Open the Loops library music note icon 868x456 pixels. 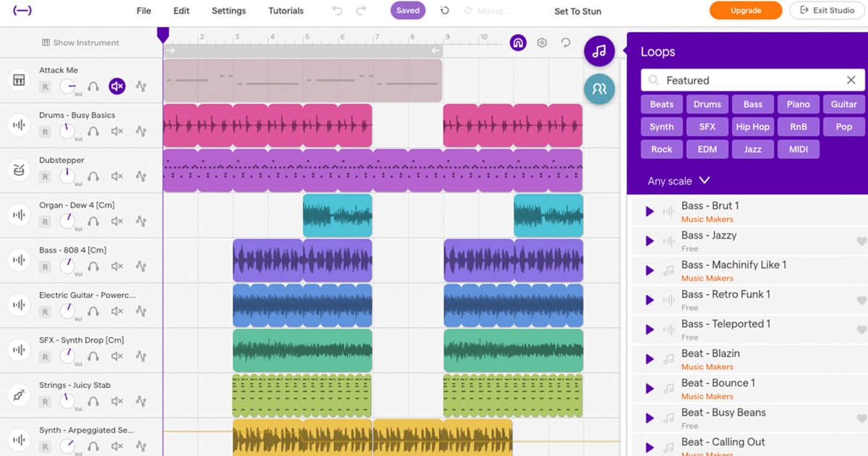(599, 51)
